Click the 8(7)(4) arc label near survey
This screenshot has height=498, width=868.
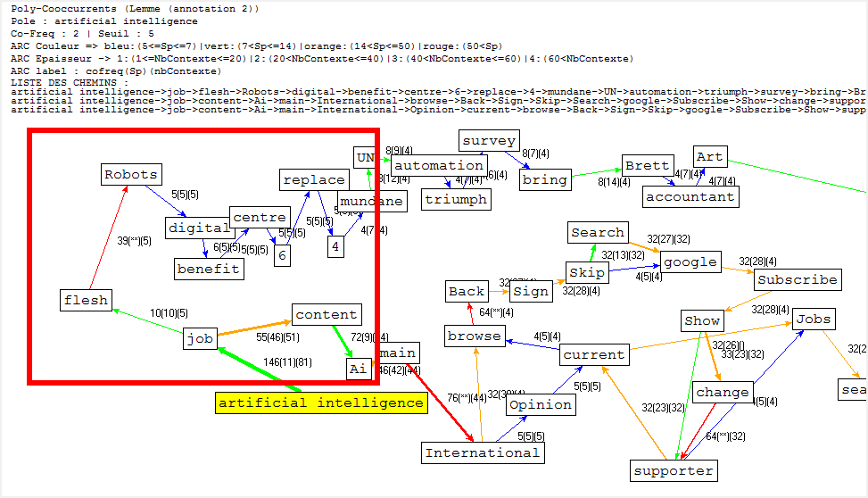pyautogui.click(x=535, y=154)
